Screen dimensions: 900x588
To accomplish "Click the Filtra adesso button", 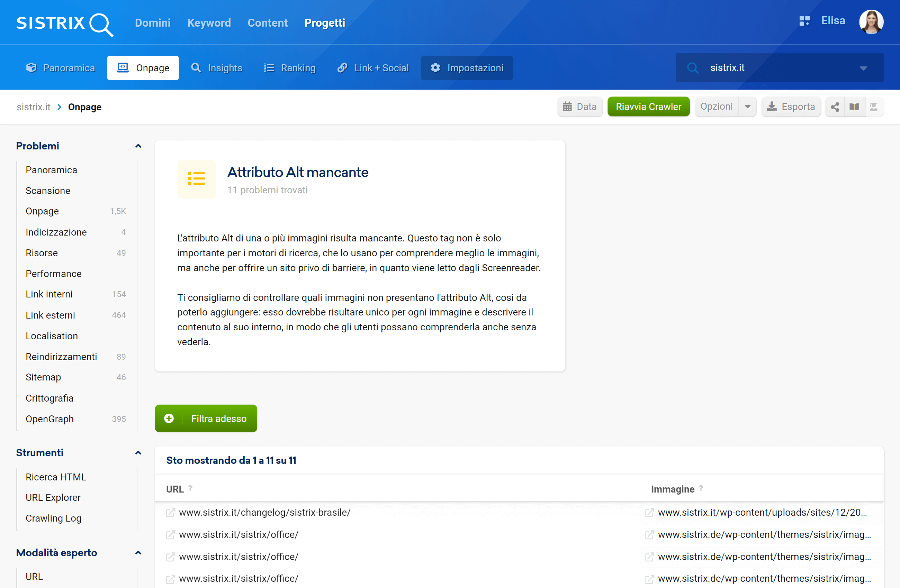I will click(x=206, y=418).
